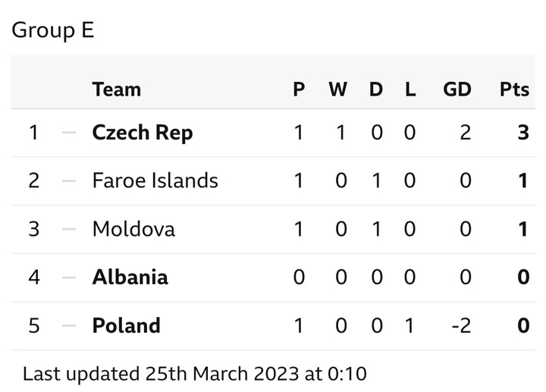Screen dimensions: 546x392
Task: Click the last updated timestamp text
Action: [x=195, y=374]
